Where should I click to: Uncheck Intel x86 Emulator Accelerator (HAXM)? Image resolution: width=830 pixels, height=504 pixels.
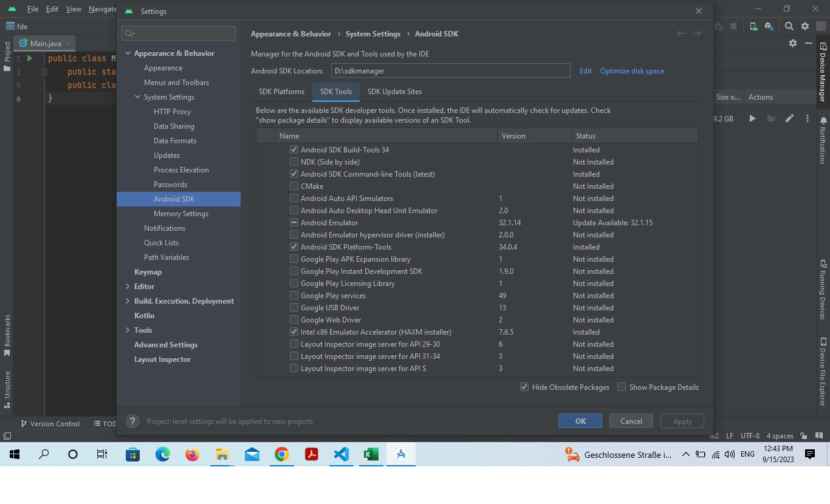(x=294, y=332)
